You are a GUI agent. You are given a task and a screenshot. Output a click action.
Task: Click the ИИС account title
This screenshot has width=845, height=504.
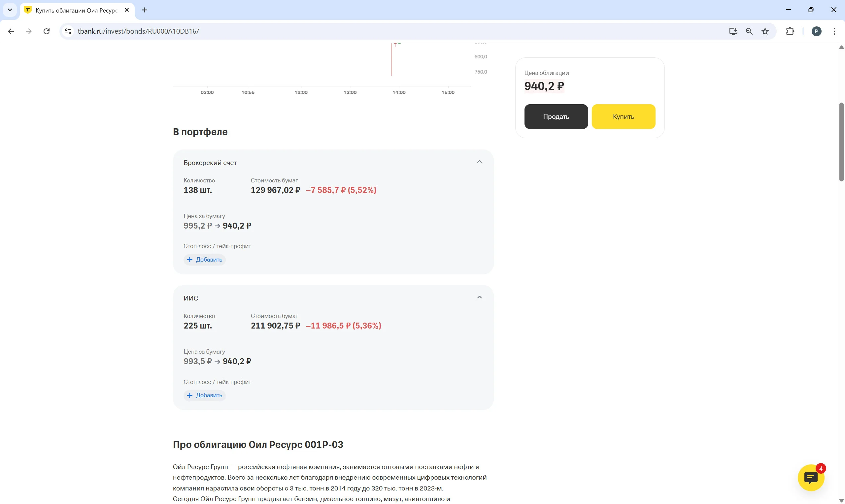click(191, 298)
